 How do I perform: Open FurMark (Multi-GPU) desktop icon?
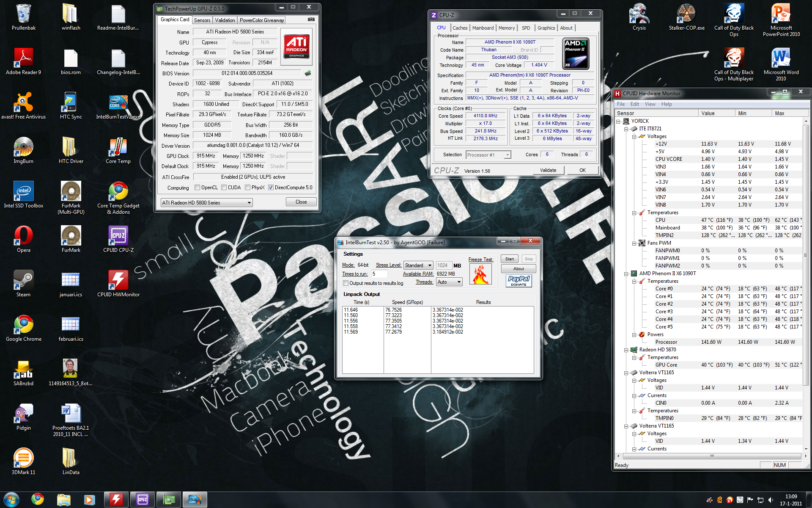tap(71, 197)
